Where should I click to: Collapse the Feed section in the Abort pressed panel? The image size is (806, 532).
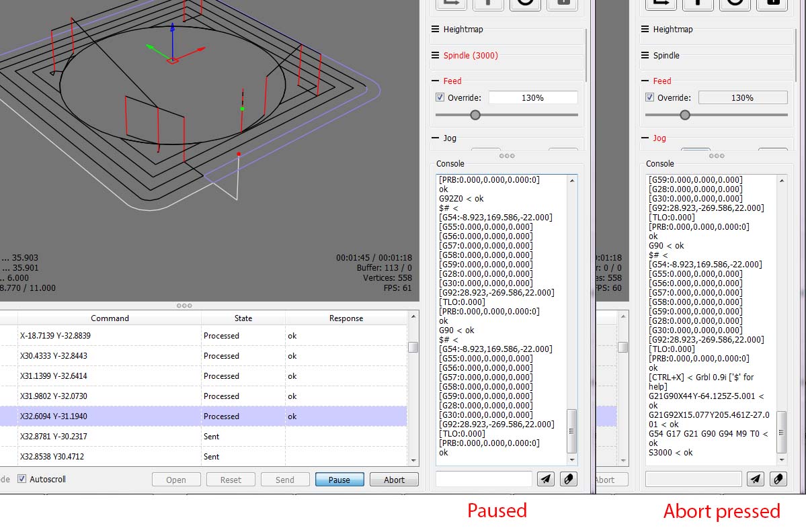click(661, 81)
